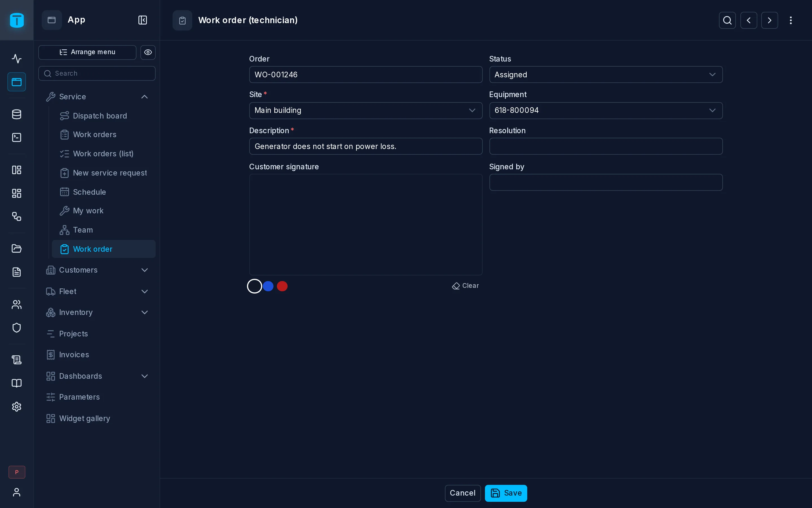Open the book documentation icon in left rail
This screenshot has height=508, width=812.
click(x=16, y=383)
